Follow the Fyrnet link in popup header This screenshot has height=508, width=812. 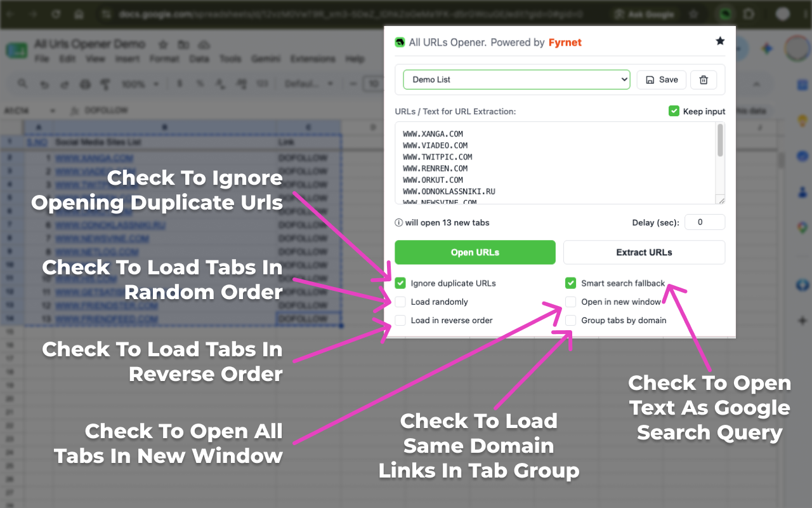point(565,43)
